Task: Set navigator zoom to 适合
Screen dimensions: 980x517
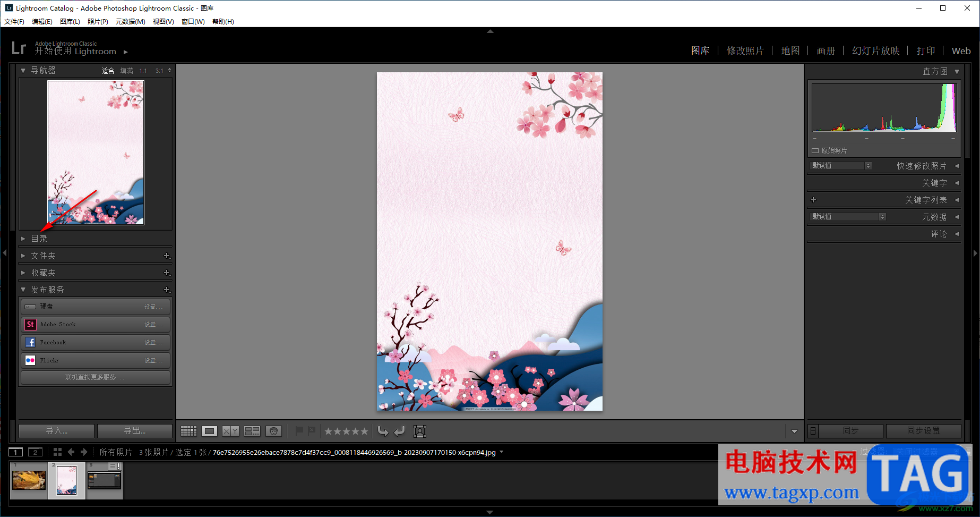Action: click(108, 71)
